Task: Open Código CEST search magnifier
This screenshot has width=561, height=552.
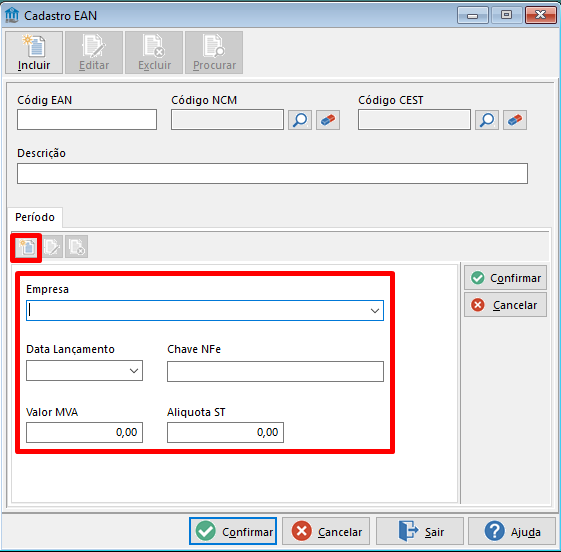Action: click(x=487, y=120)
